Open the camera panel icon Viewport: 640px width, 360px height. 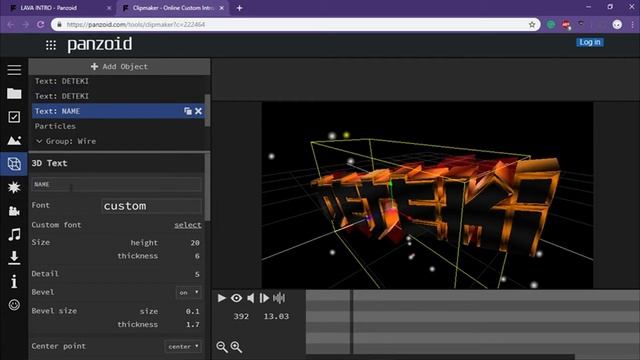point(14,211)
